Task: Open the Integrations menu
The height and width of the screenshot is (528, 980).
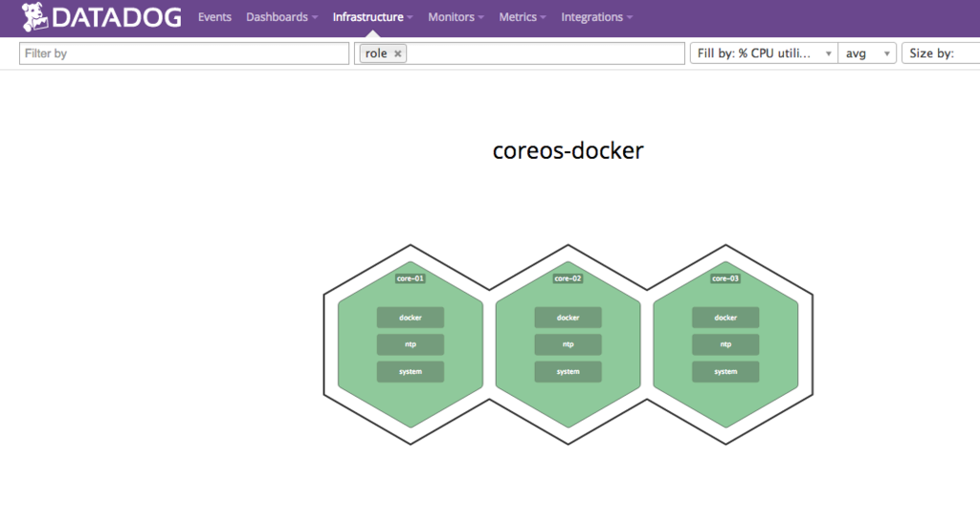Action: pos(597,17)
